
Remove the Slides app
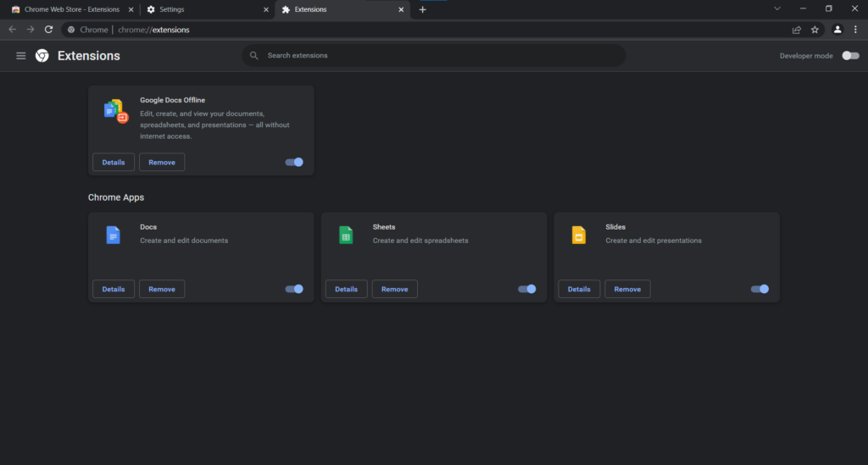click(627, 289)
